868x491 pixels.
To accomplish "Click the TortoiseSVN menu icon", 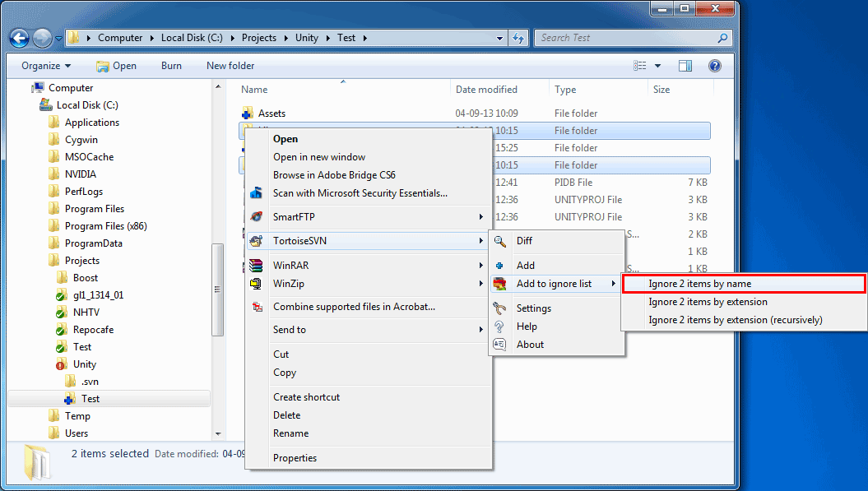I will (256, 241).
